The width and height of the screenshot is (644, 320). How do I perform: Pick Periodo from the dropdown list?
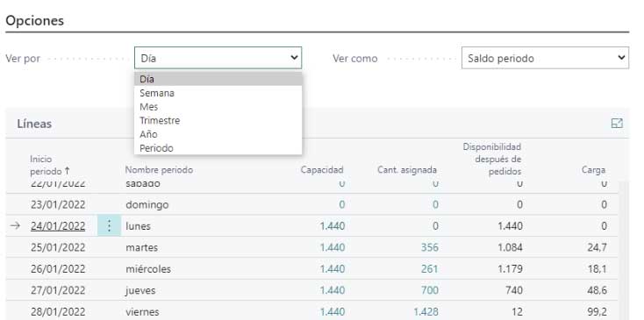coord(218,148)
